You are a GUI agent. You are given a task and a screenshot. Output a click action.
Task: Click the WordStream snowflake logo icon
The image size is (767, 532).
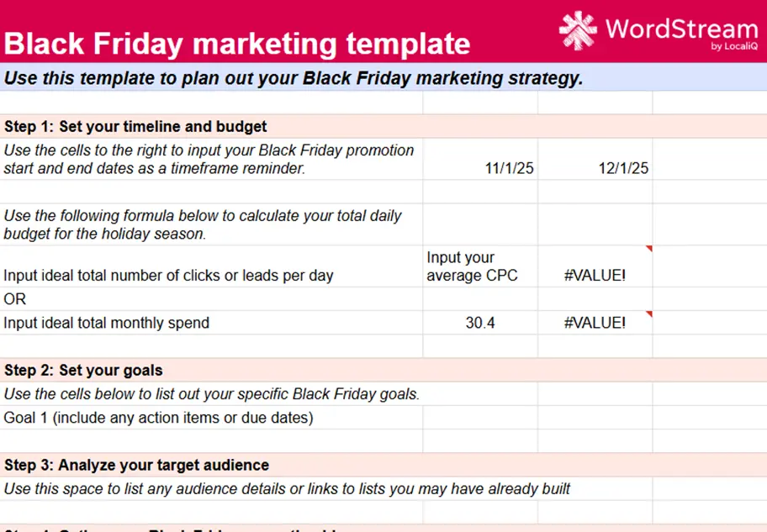(x=578, y=30)
